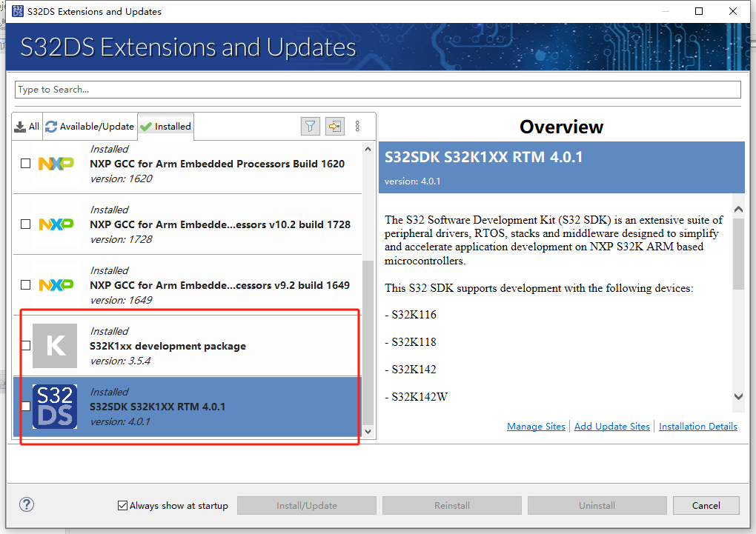Open the Installation Details link
Image resolution: width=756 pixels, height=534 pixels.
pyautogui.click(x=697, y=427)
